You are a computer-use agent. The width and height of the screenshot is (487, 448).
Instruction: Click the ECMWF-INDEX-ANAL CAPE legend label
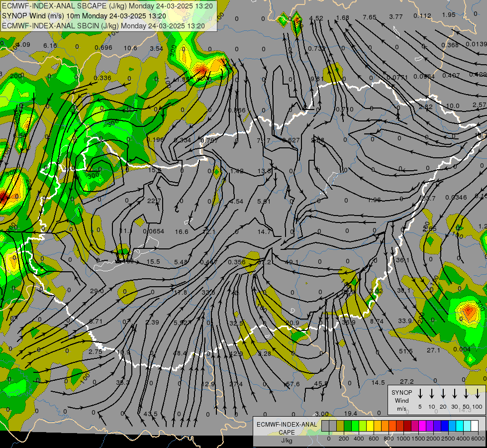point(287,432)
